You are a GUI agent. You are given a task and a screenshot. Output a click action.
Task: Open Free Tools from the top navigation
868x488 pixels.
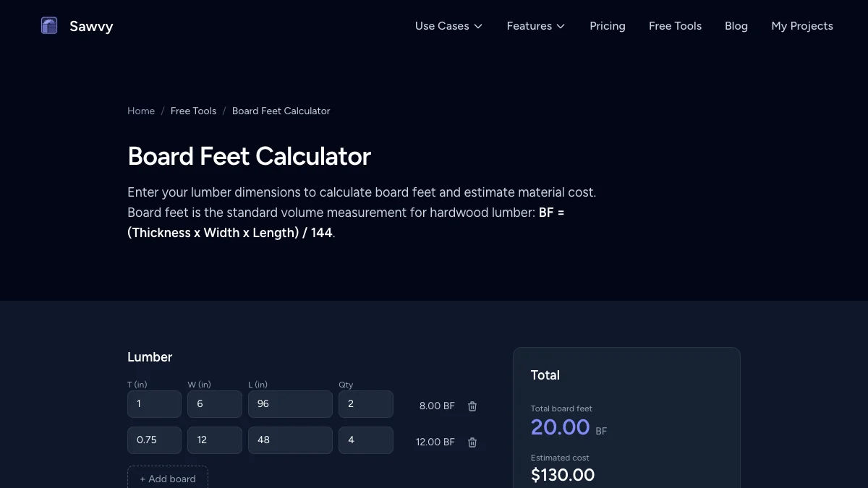675,25
